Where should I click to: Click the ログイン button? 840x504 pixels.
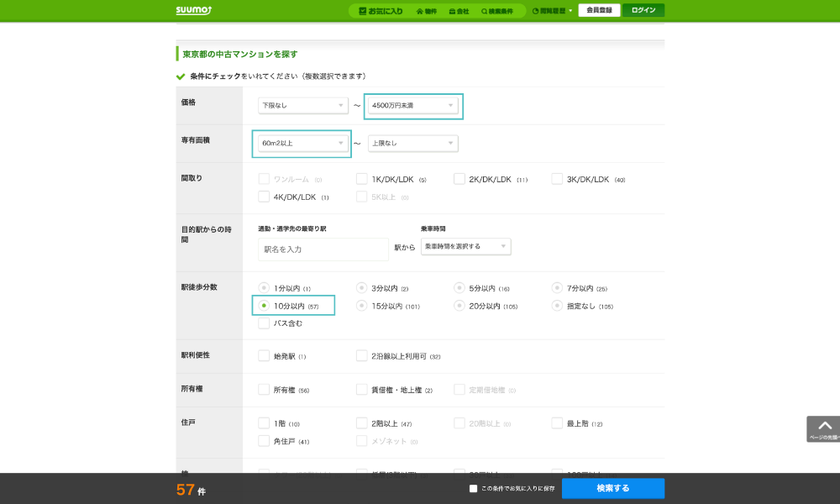[643, 10]
